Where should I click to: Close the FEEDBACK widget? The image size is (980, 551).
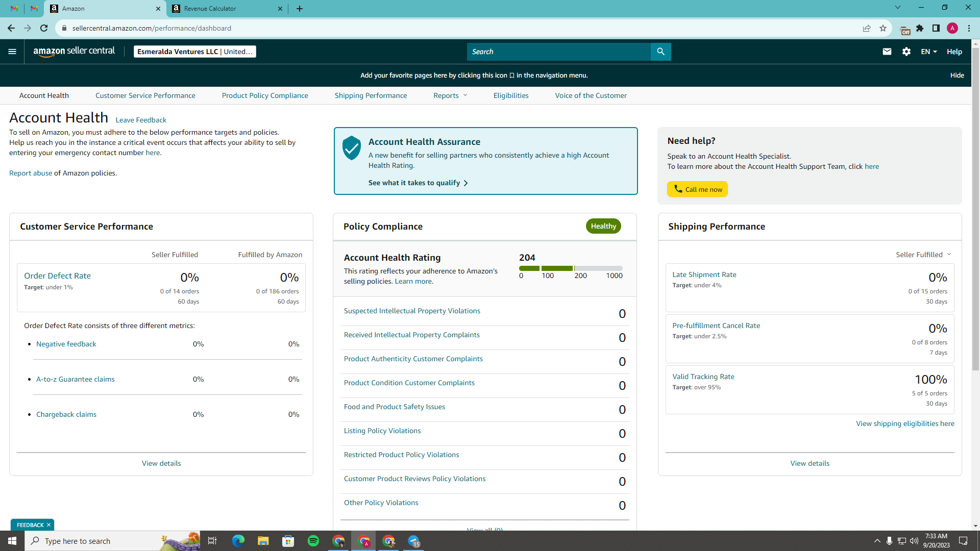[x=49, y=525]
